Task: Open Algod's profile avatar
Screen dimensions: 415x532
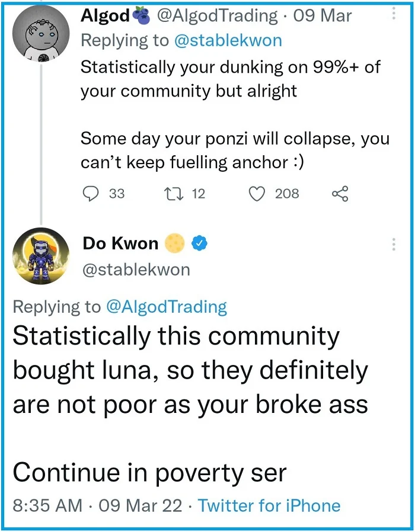Action: [41, 33]
